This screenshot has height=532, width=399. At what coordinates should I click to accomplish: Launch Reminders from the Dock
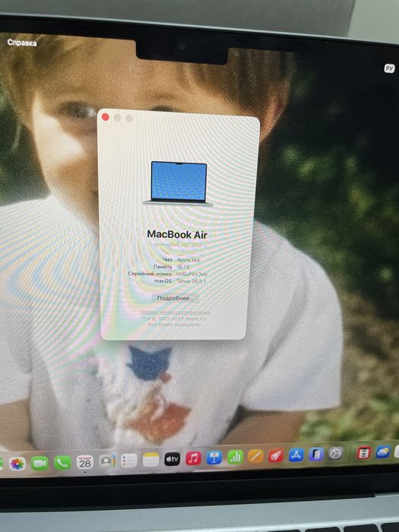tap(129, 461)
